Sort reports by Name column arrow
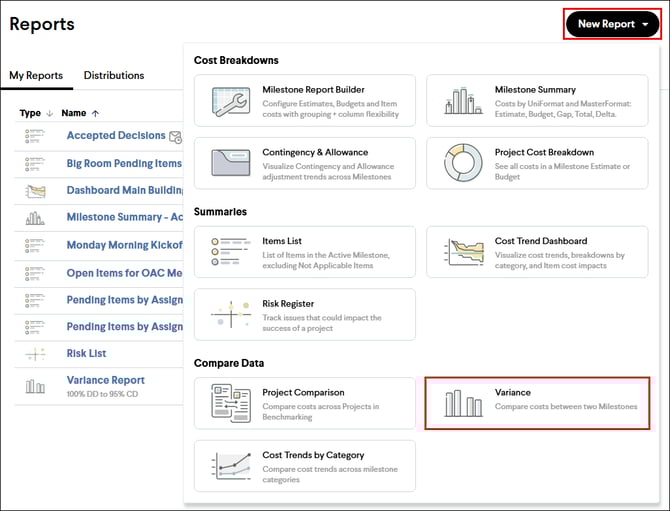Viewport: 670px width, 511px height. point(96,113)
